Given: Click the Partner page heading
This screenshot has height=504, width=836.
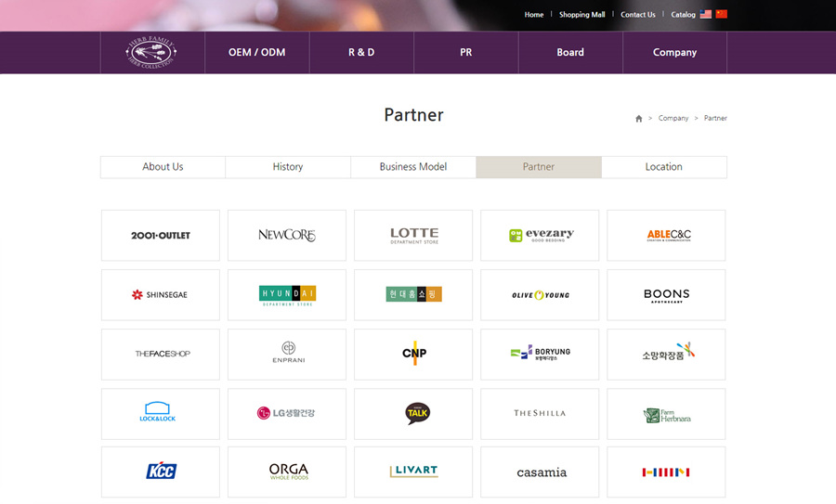Looking at the screenshot, I should coord(413,114).
